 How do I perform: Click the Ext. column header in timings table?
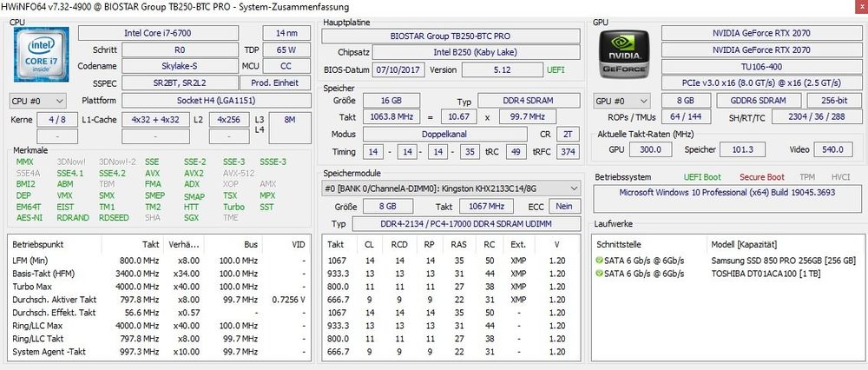pos(518,244)
